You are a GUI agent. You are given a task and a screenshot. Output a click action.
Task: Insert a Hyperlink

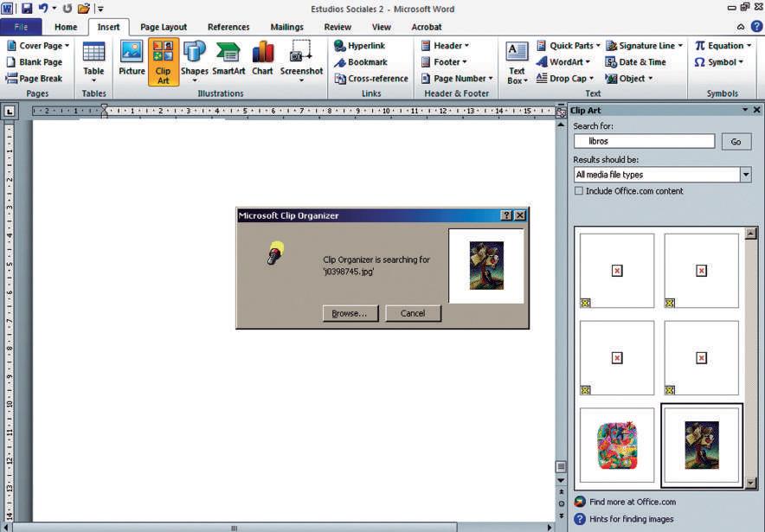(360, 46)
